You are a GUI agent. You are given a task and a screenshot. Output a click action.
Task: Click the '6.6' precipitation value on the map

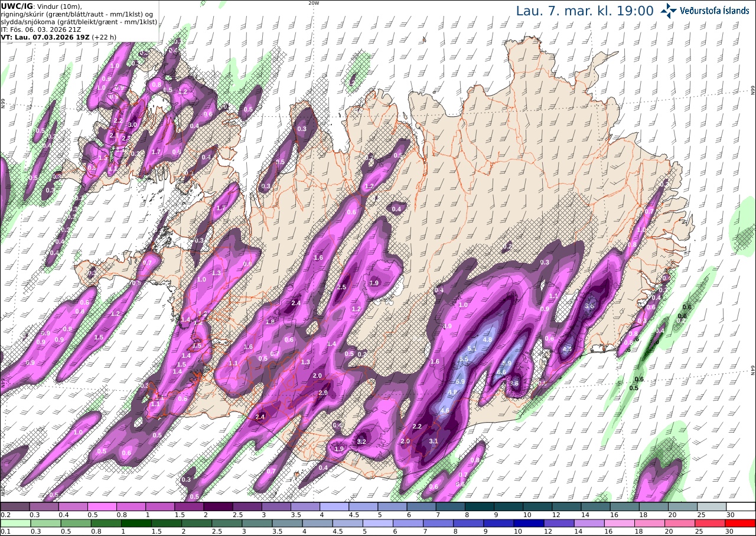501,372
